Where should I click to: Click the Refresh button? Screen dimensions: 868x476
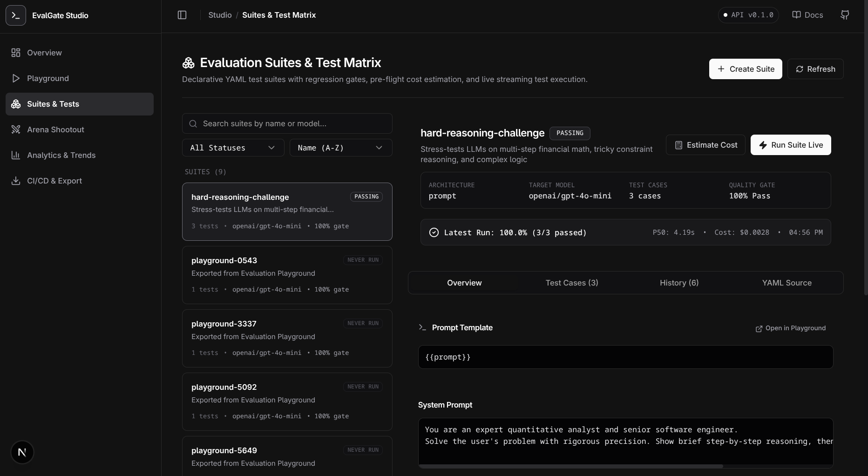[815, 69]
